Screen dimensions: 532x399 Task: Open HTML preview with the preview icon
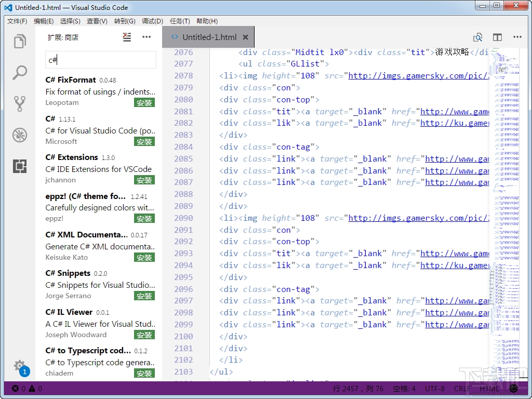pyautogui.click(x=477, y=37)
